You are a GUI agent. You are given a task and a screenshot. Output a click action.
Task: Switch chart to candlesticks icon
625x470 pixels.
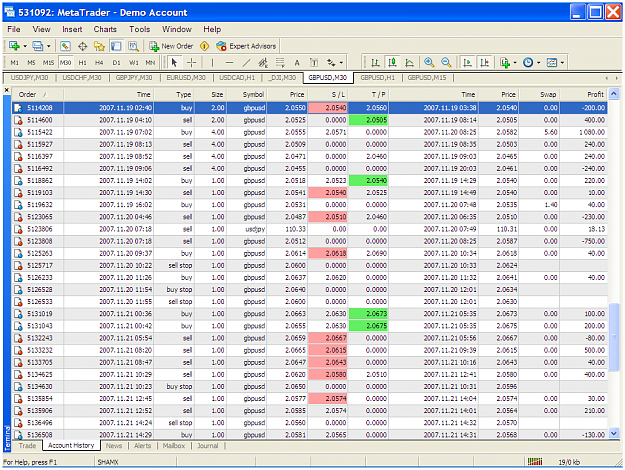point(393,63)
